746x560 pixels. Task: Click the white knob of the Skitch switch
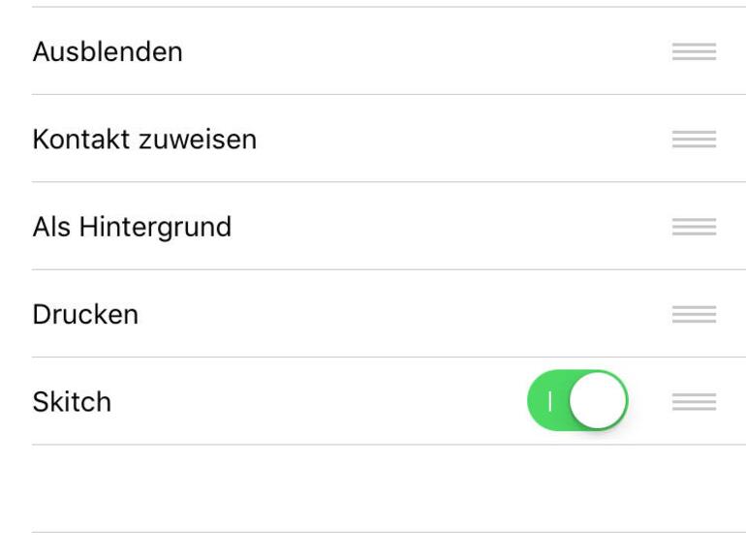coord(598,400)
